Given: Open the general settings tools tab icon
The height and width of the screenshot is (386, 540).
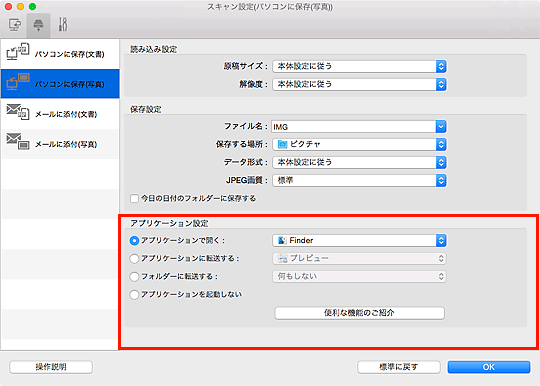Looking at the screenshot, I should tap(63, 25).
